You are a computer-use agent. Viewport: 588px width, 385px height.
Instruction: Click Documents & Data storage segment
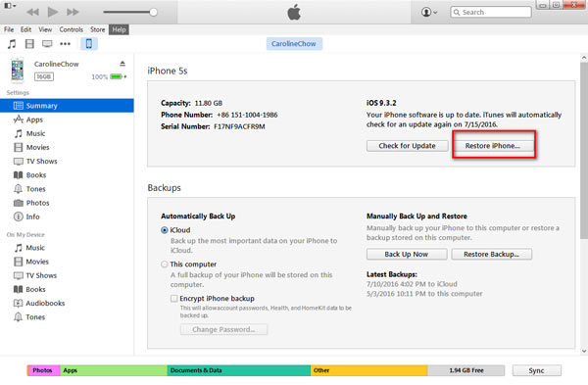tap(239, 370)
